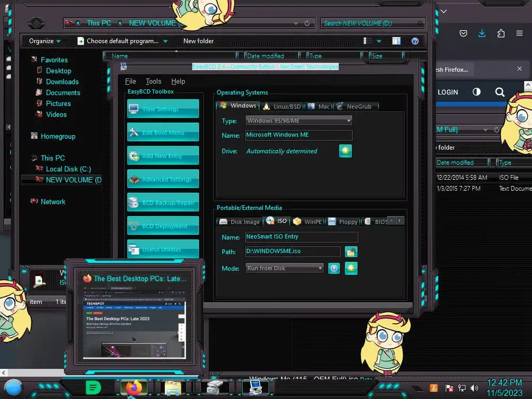The image size is (532, 399).
Task: Click the mode help info icon
Action: (x=334, y=269)
